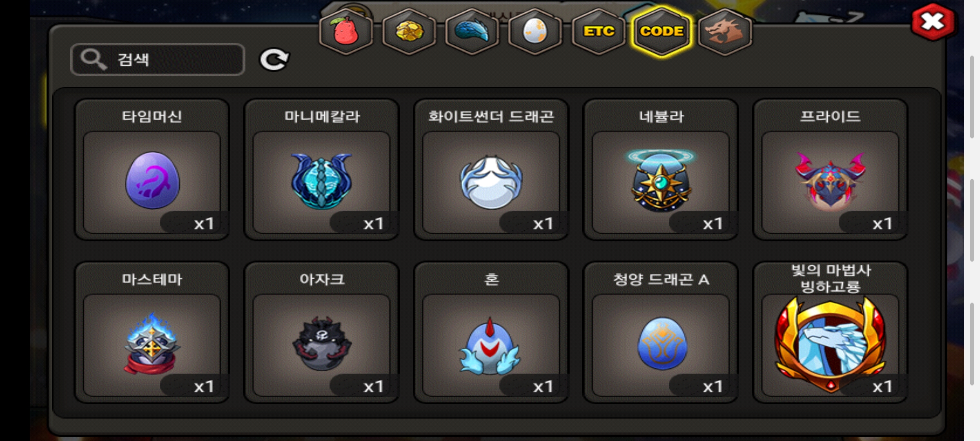Select the 프라이드 horned egg
This screenshot has height=441, width=980.
(831, 169)
